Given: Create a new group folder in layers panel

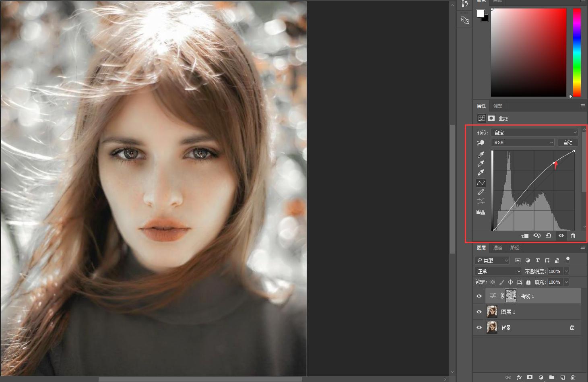Looking at the screenshot, I should [x=552, y=378].
